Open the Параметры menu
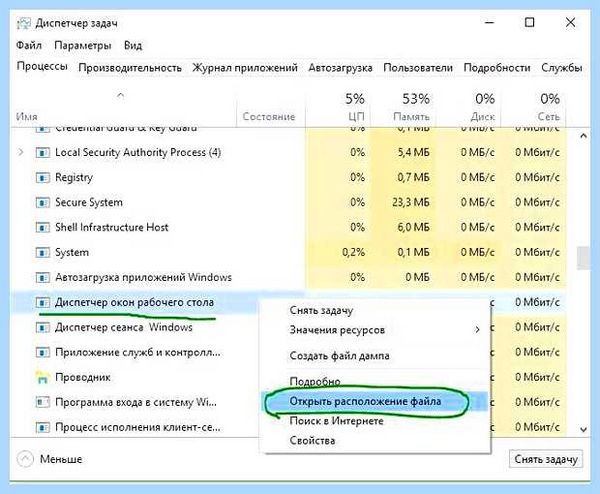The image size is (600, 494). click(x=83, y=46)
